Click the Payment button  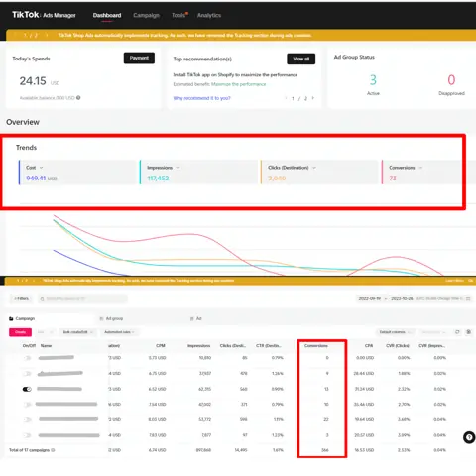139,58
